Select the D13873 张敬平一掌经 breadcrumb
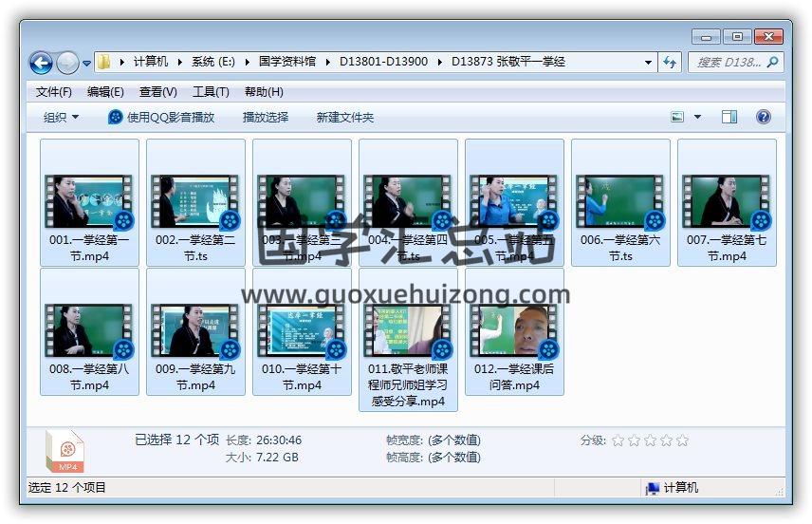This screenshot has height=524, width=812. (x=508, y=62)
